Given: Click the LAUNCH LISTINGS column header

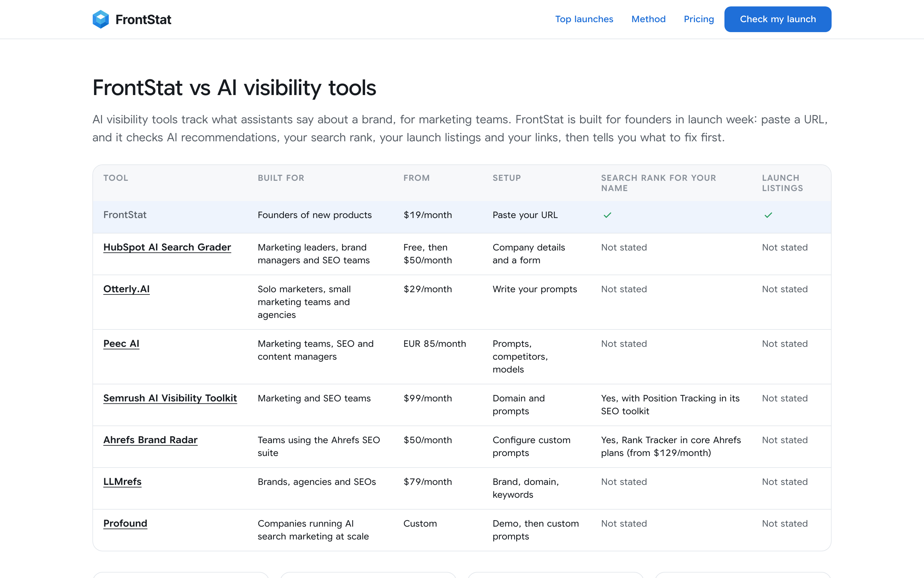Looking at the screenshot, I should click(783, 183).
